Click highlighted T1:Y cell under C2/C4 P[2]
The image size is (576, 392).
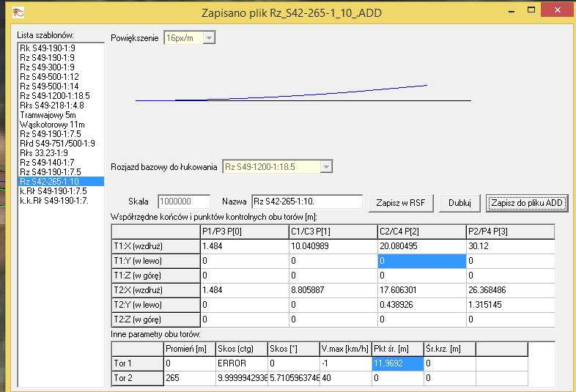click(421, 261)
